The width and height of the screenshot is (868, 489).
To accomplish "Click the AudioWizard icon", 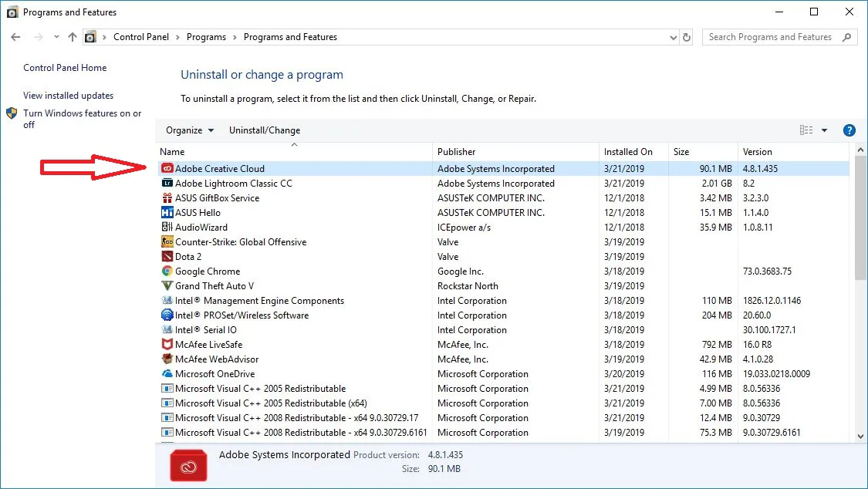I will (x=167, y=227).
